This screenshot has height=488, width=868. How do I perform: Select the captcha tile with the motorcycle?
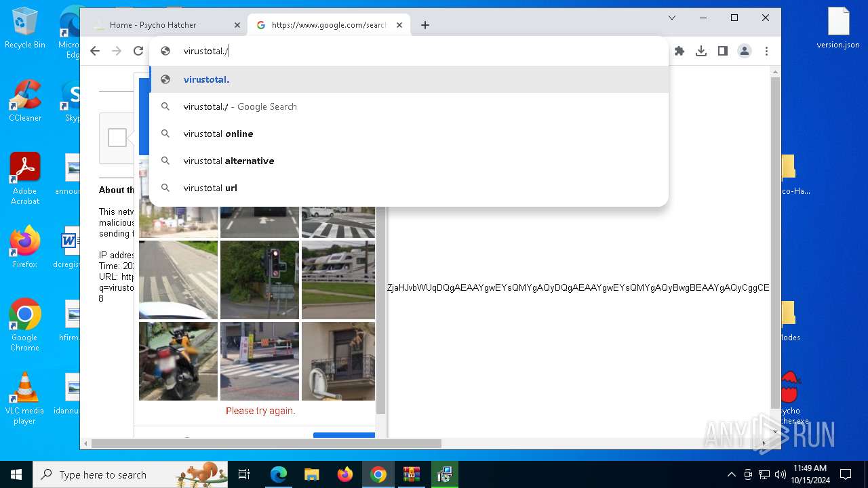click(178, 361)
